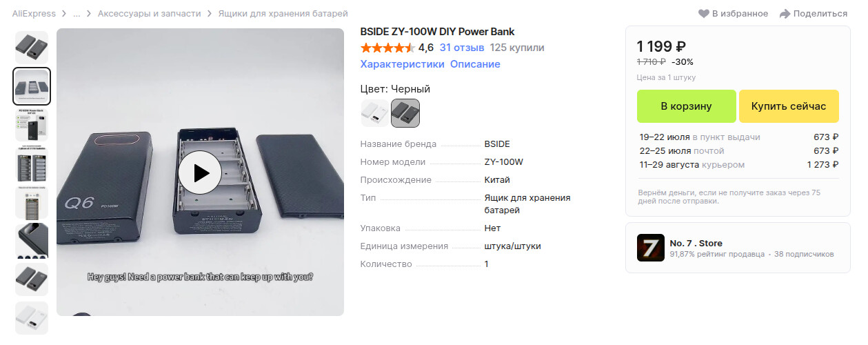Open the 31 отзыв reviews link
Screen dimensions: 868x345
click(462, 48)
